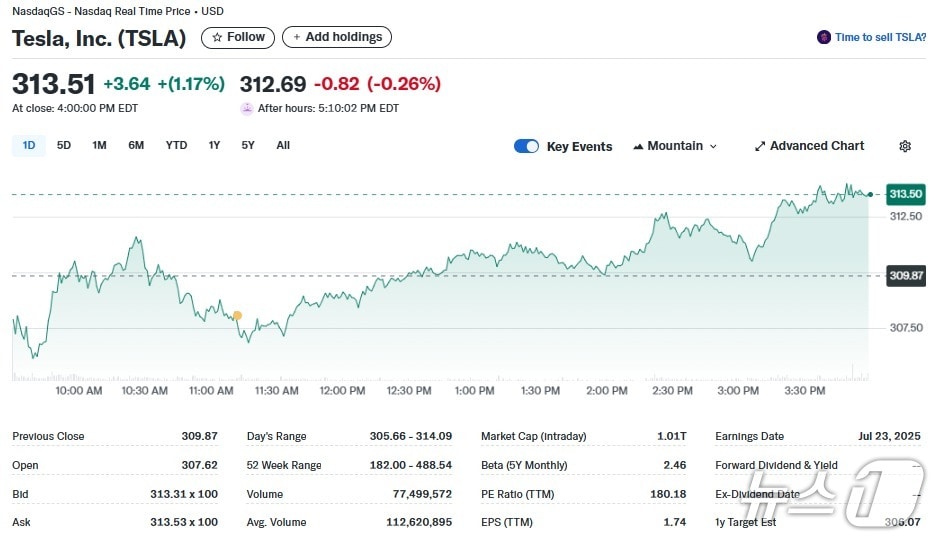Click the Mountain chart type icon
938x541 pixels.
point(638,146)
